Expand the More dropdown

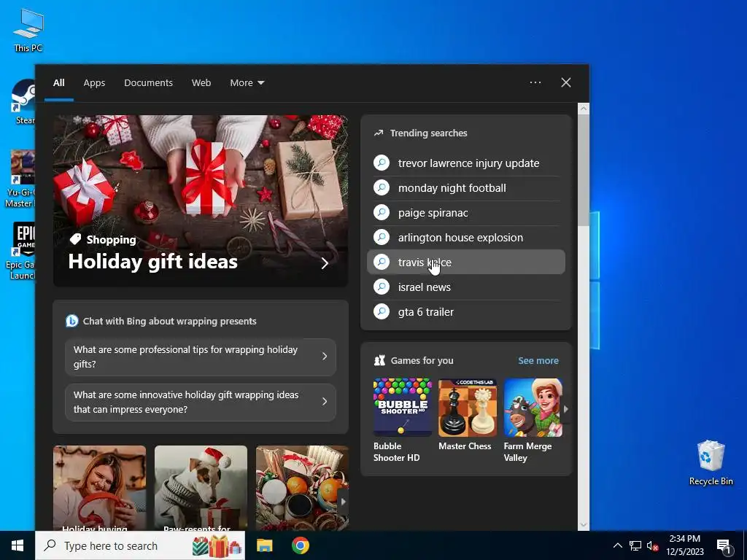(247, 83)
